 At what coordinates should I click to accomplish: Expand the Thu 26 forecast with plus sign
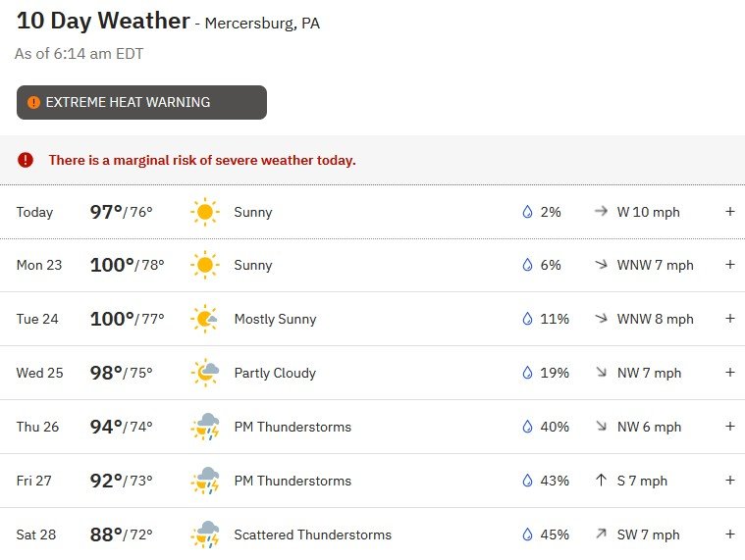point(730,427)
